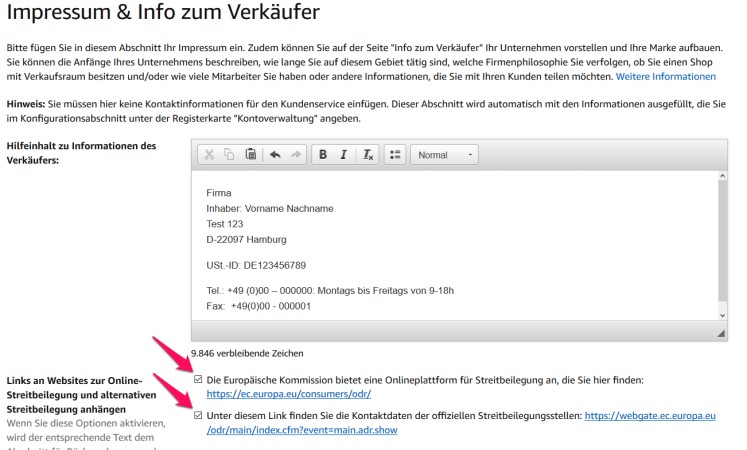Open the ec.europa.eu/consumers/odr link
747x450 pixels.
[x=289, y=394]
